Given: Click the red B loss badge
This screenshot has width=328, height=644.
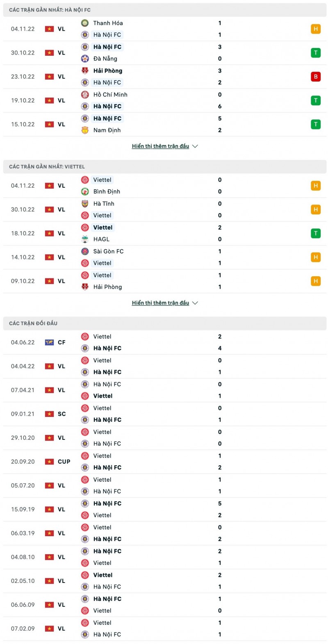Looking at the screenshot, I should pyautogui.click(x=316, y=77).
